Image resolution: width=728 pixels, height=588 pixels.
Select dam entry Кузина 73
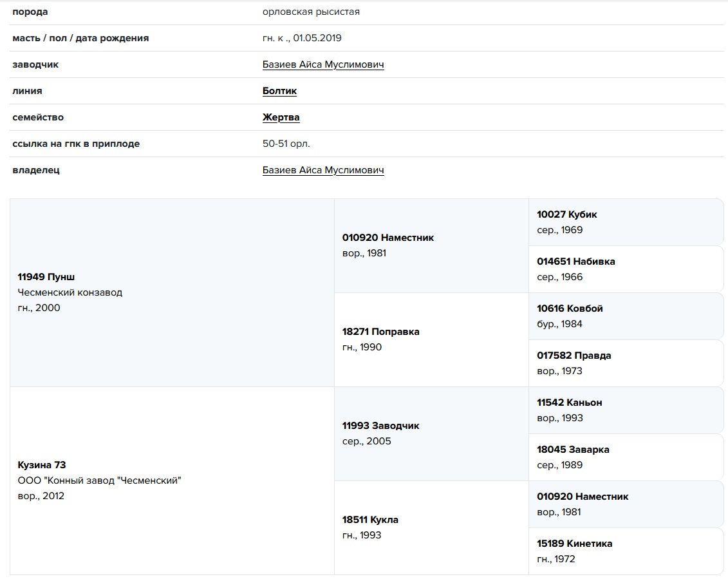(x=42, y=465)
